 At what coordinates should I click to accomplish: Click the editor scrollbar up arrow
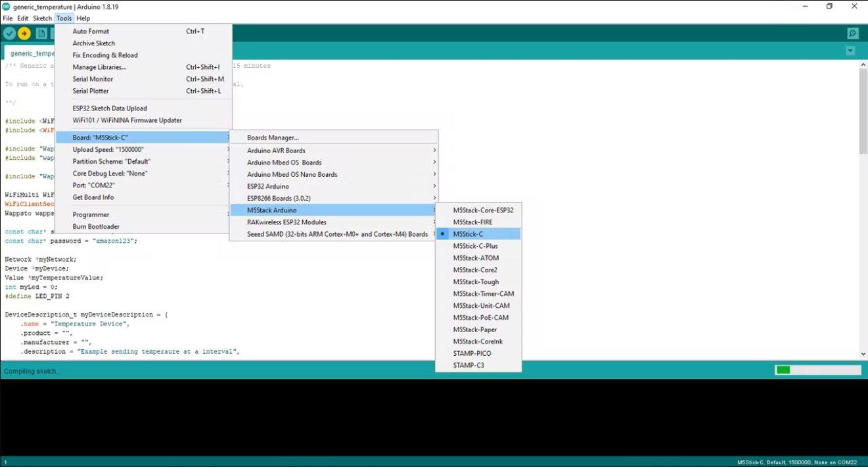(x=863, y=65)
